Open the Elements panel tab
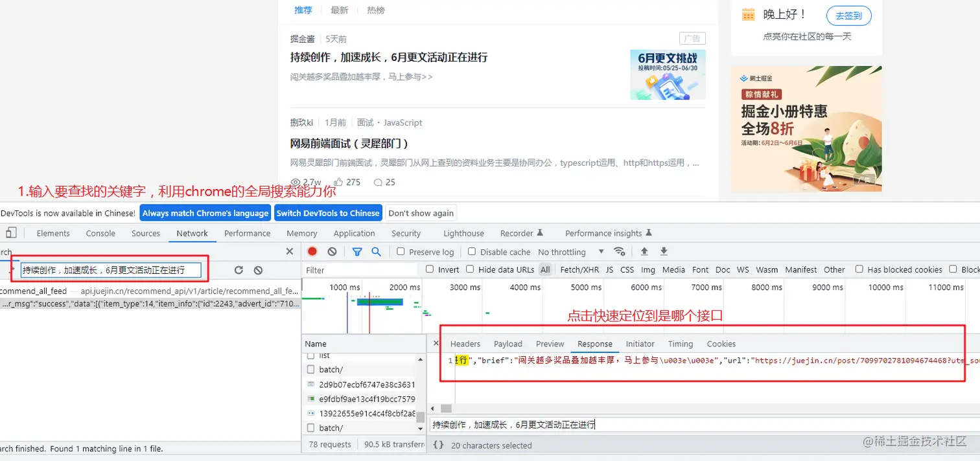Viewport: 980px width, 461px height. [53, 233]
